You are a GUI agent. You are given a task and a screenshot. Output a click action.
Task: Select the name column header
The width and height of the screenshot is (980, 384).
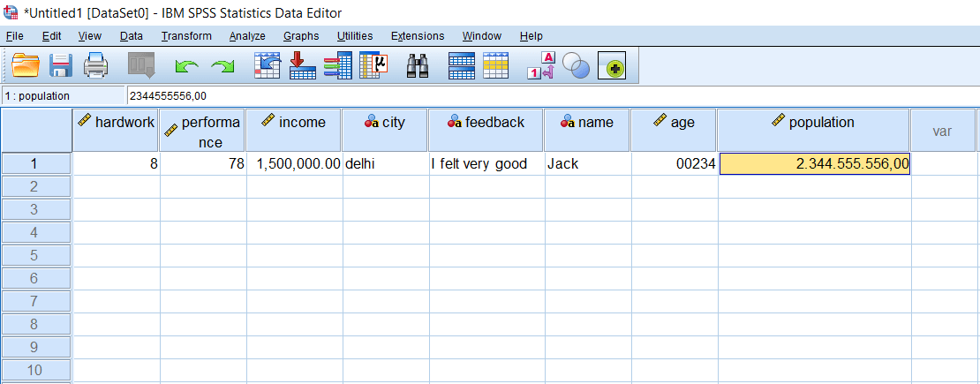pyautogui.click(x=586, y=130)
